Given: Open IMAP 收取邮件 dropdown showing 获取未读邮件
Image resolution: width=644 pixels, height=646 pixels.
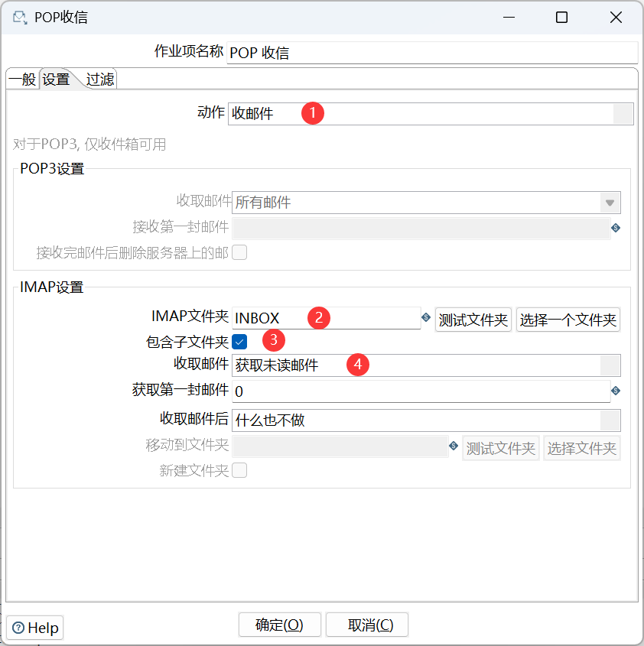Looking at the screenshot, I should tap(426, 365).
